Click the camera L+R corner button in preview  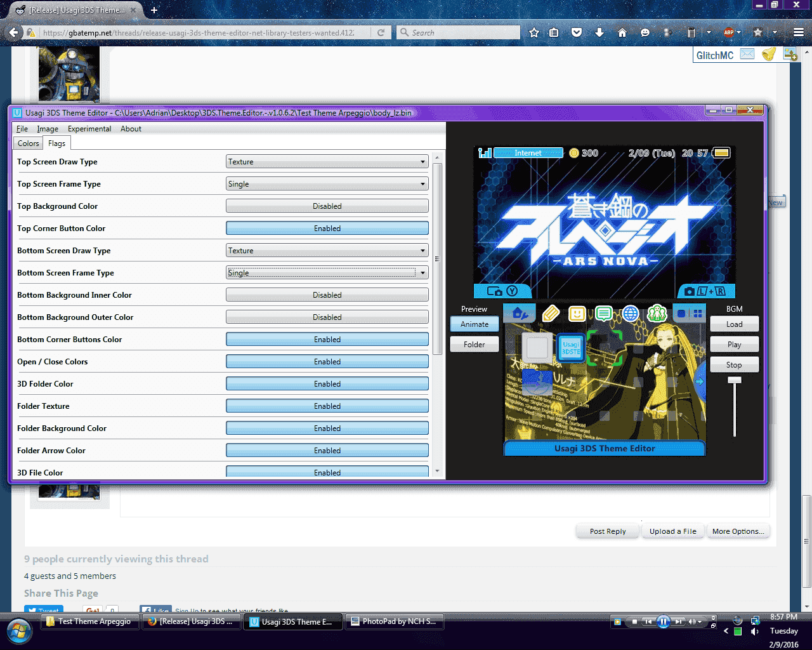(706, 291)
